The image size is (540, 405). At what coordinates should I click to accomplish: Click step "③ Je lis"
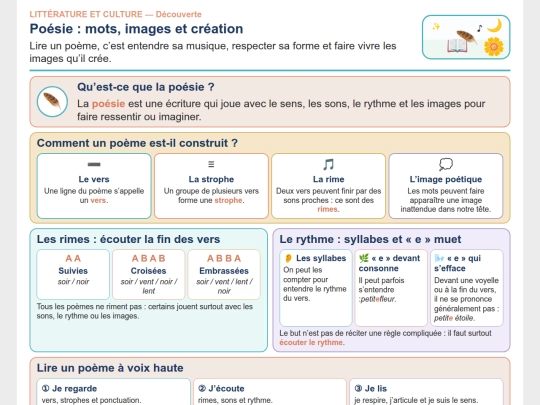371,388
